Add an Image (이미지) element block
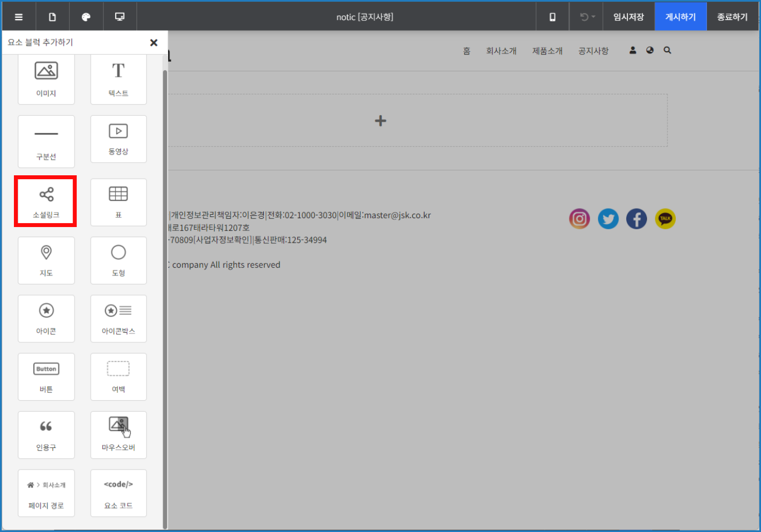Image resolution: width=761 pixels, height=532 pixels. pyautogui.click(x=46, y=78)
